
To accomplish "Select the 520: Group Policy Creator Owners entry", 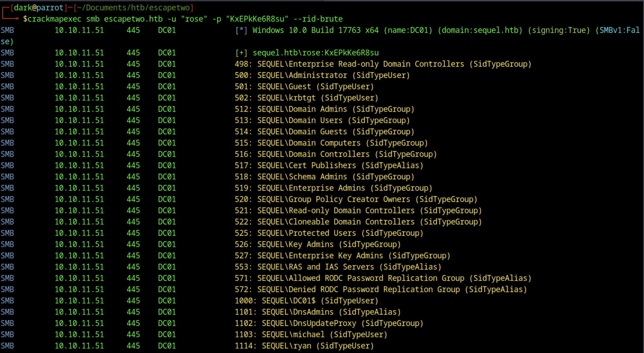I will pyautogui.click(x=356, y=199).
